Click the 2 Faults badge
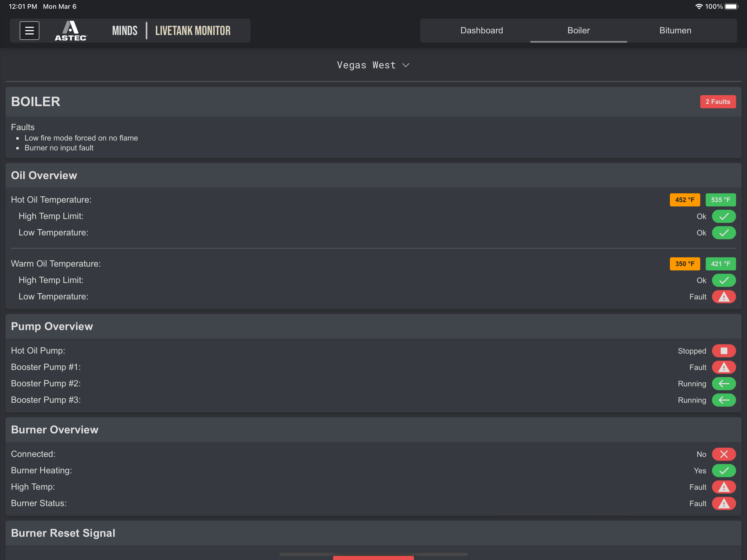Image resolution: width=747 pixels, height=560 pixels. pyautogui.click(x=718, y=102)
